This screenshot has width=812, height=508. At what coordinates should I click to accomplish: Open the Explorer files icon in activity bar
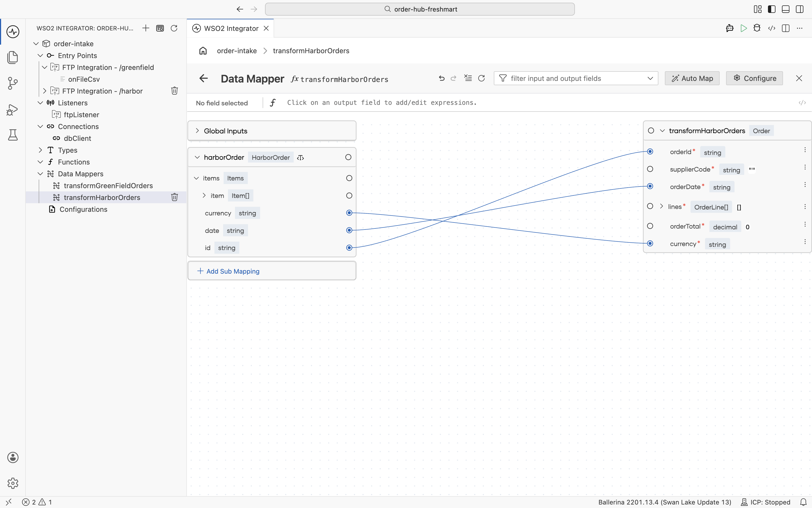pos(13,58)
